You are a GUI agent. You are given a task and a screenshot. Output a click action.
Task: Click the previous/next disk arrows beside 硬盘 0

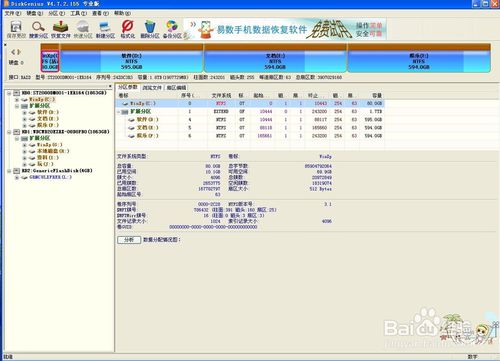coord(16,52)
